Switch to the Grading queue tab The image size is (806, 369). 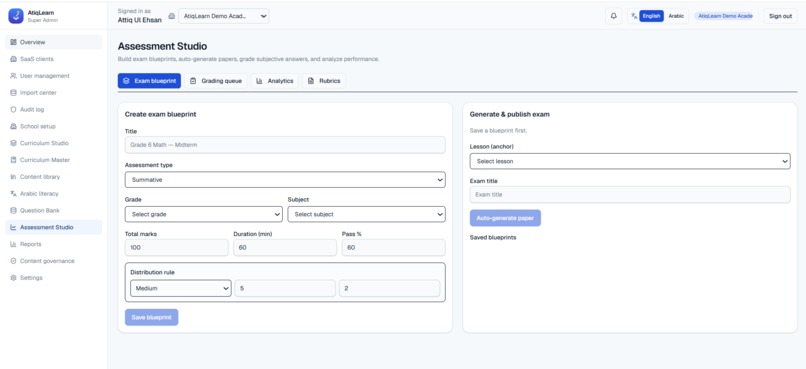(x=216, y=81)
